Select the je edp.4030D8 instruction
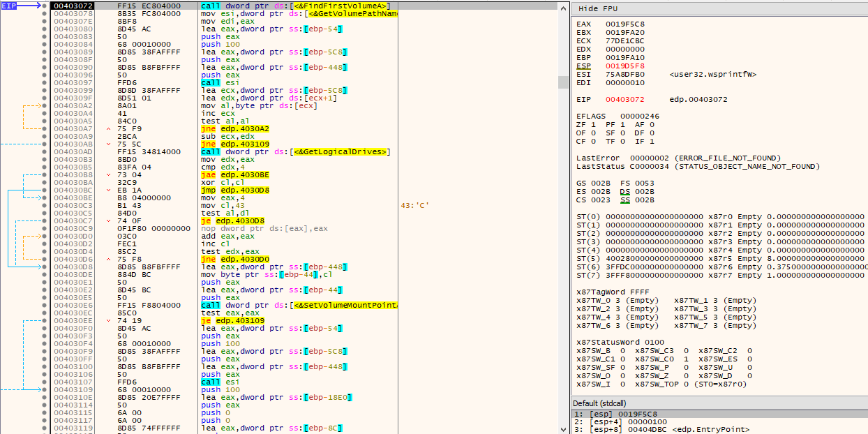Image resolution: width=868 pixels, height=434 pixels. pos(232,220)
